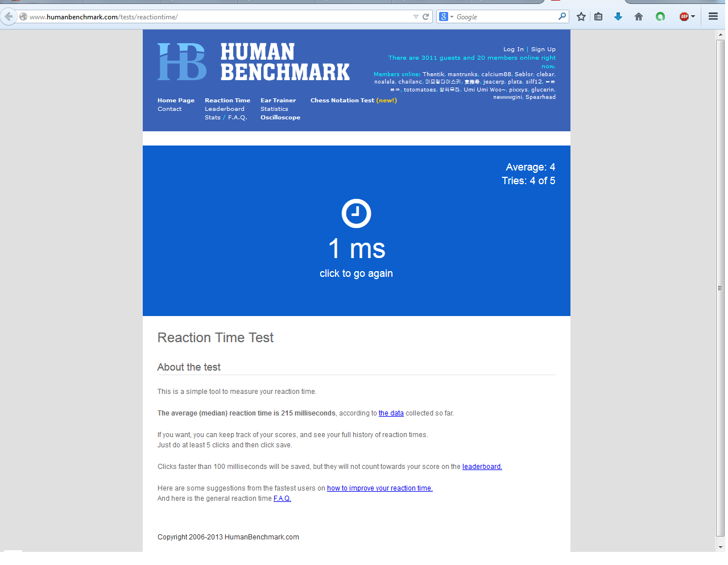728x565 pixels.
Task: Reload the page with the refresh icon
Action: click(425, 16)
